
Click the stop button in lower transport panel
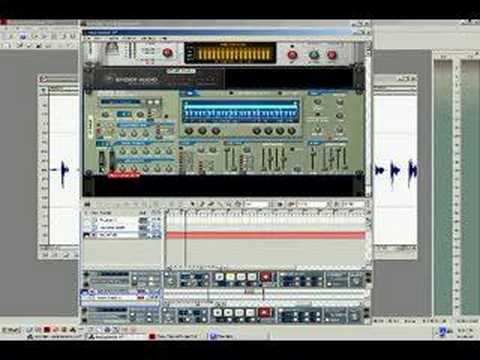[217, 313]
